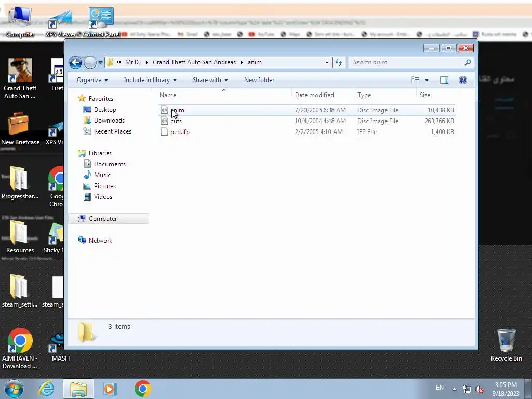Screen dimensions: 532x399
Task: Select the ped.ifp file
Action: (307, 132)
